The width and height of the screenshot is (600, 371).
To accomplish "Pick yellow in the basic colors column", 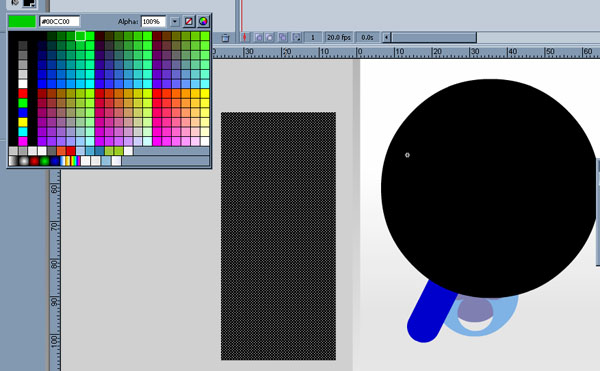I will pyautogui.click(x=23, y=122).
